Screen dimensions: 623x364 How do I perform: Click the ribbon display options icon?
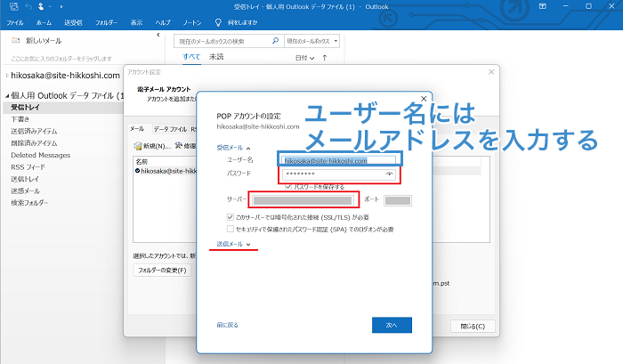[542, 6]
